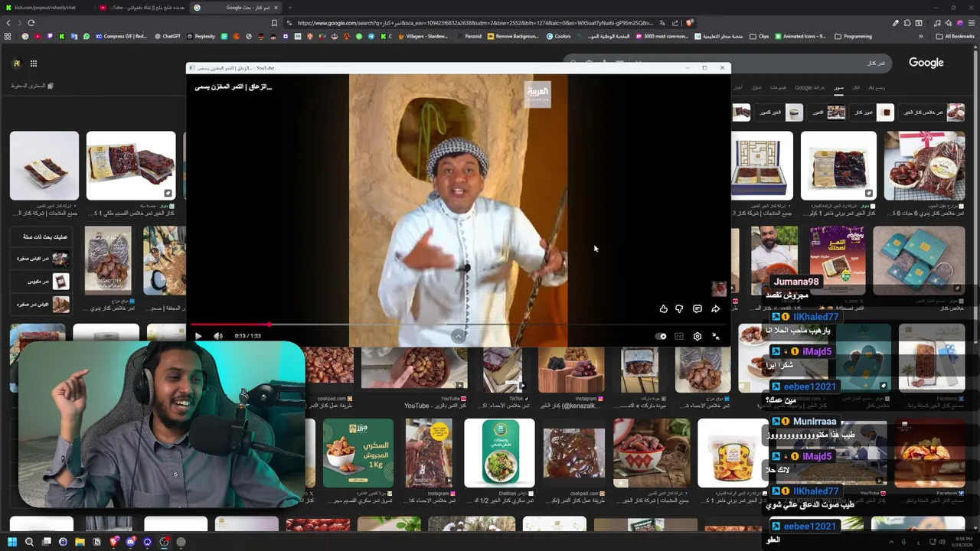This screenshot has width=980, height=551.
Task: Open Brave browser from taskbar
Action: click(113, 542)
